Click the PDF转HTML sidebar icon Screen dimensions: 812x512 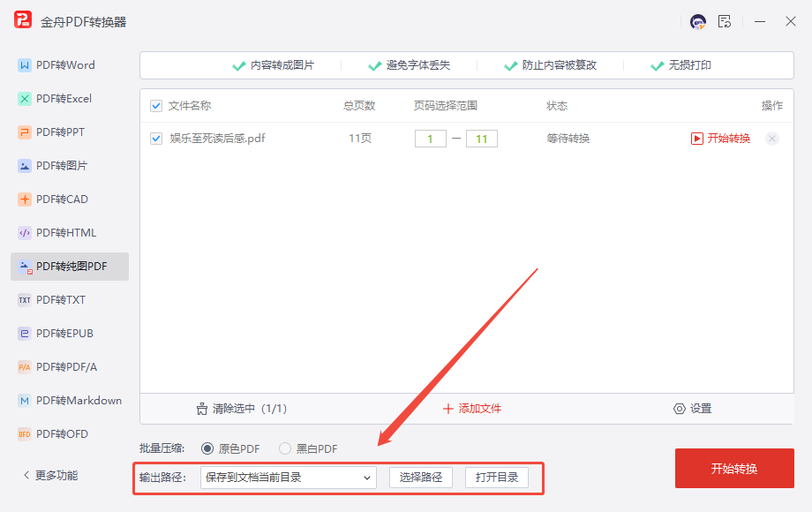click(x=25, y=233)
